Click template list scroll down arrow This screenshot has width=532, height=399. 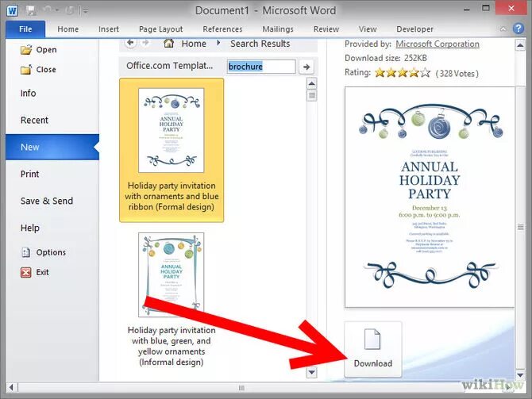pyautogui.click(x=311, y=373)
